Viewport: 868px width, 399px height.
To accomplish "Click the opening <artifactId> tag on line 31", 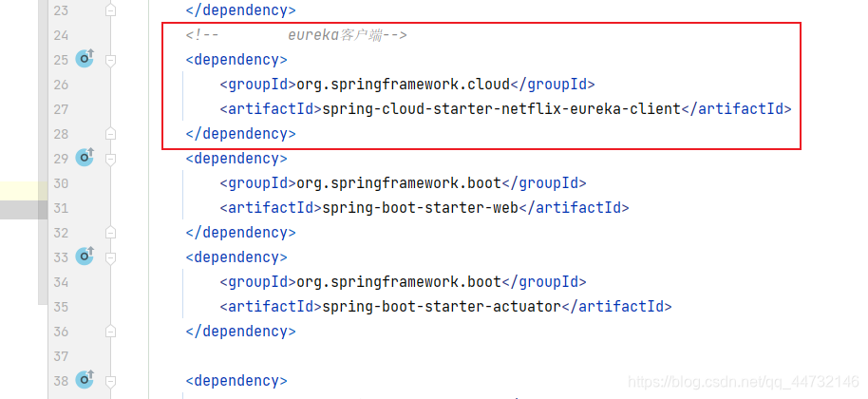I will click(x=272, y=208).
